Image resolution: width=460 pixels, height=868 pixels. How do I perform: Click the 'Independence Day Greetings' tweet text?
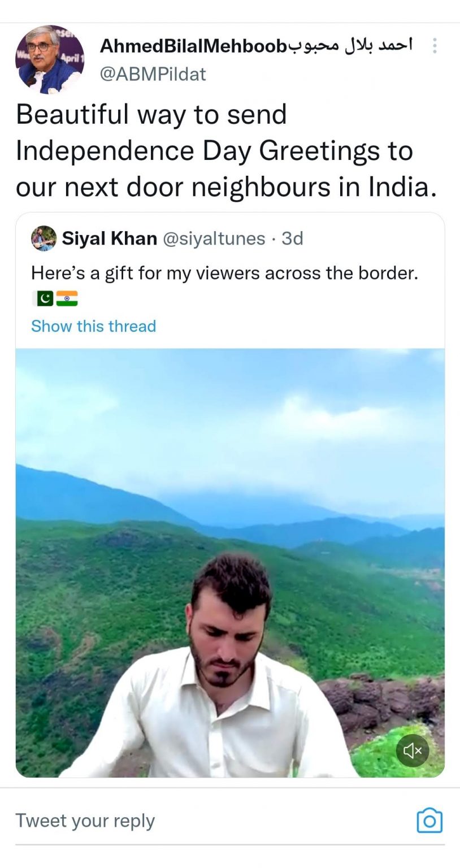coord(214,151)
